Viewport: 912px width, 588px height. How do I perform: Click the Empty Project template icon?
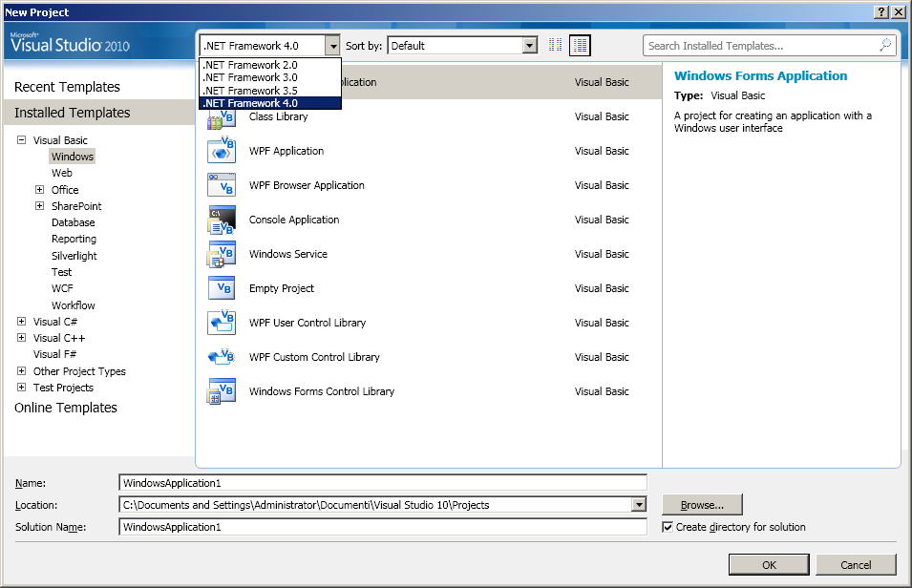[221, 288]
